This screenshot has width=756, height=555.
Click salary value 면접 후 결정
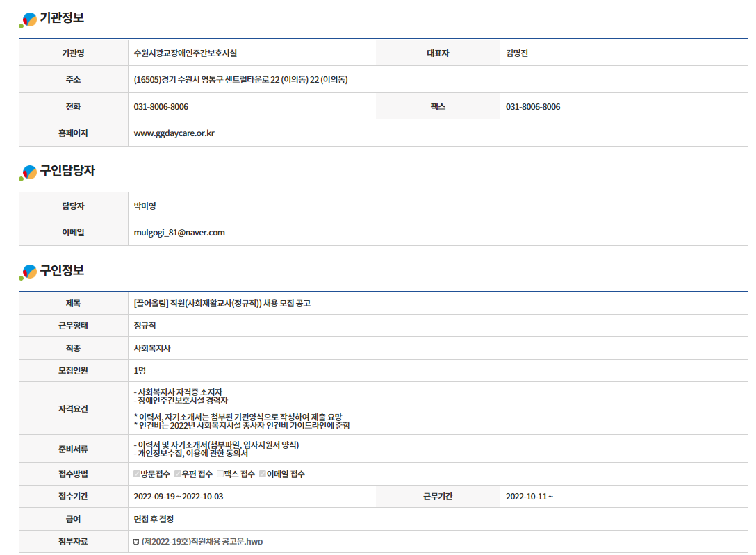154,520
